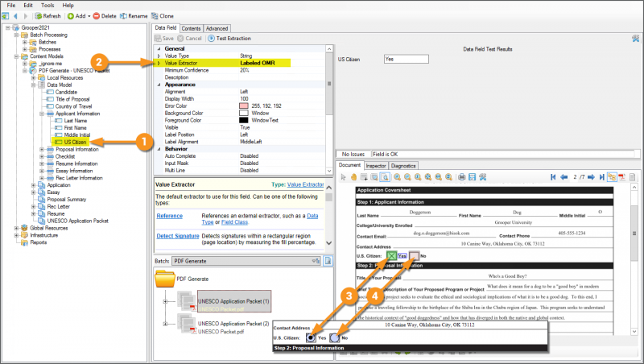Click the Error Color pink swatch
Viewport: 644px width, 364px height.
(x=244, y=106)
